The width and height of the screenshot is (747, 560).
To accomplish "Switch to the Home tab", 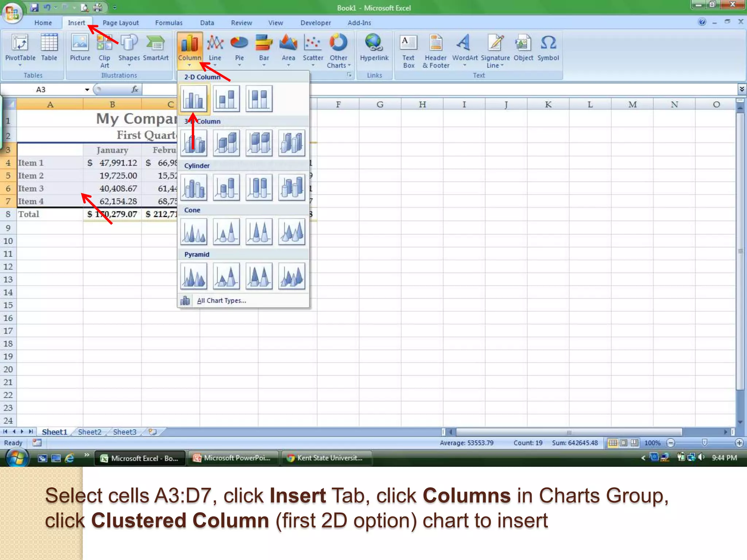I will (x=43, y=23).
